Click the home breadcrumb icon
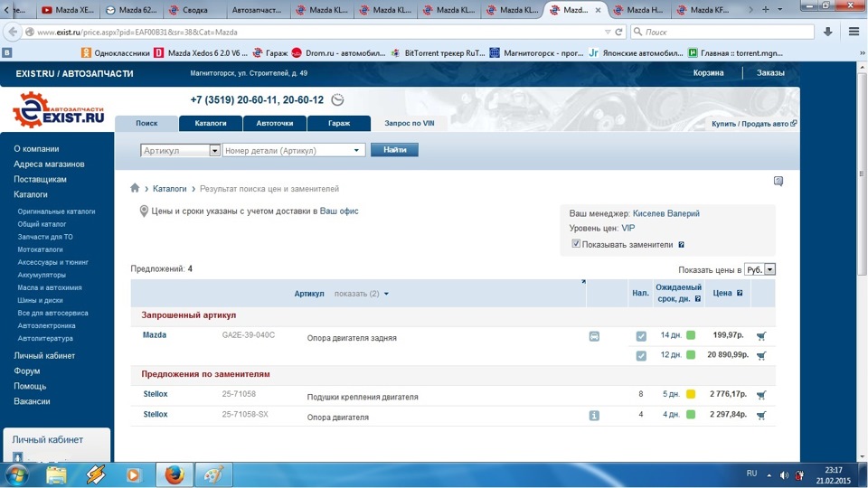868x488 pixels. (135, 188)
